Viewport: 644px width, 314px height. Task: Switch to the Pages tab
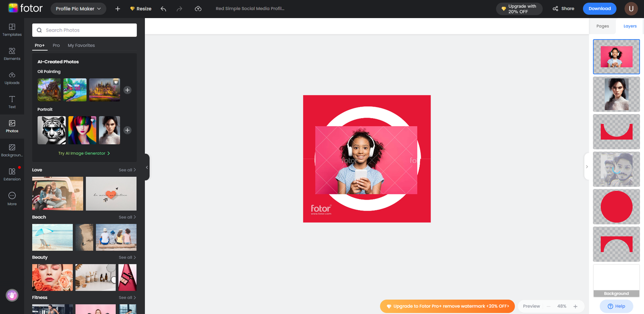(603, 26)
